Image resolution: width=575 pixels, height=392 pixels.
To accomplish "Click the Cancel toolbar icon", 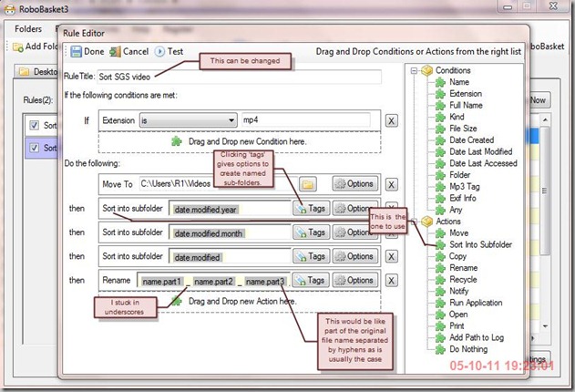I will point(115,52).
